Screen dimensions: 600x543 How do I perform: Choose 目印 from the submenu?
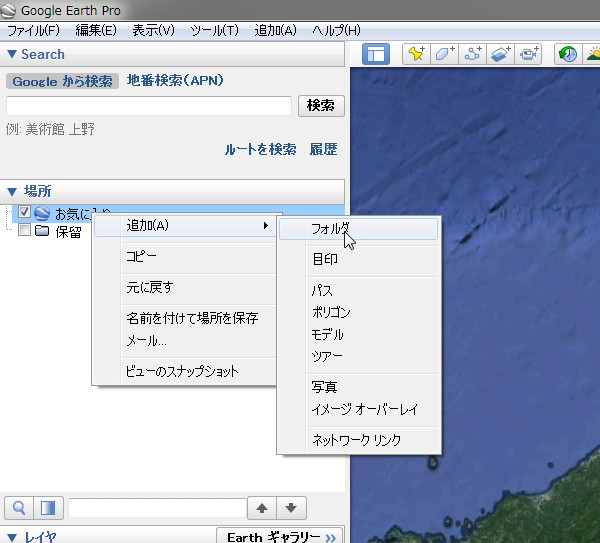(359, 259)
